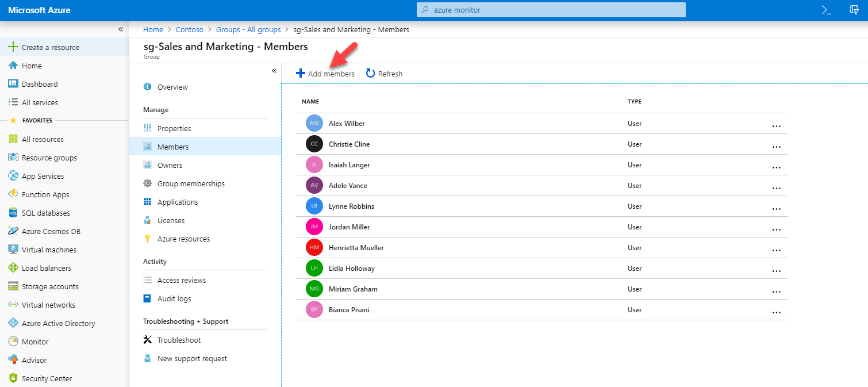
Task: Navigate to Groups - All groups breadcrumb
Action: tap(248, 29)
